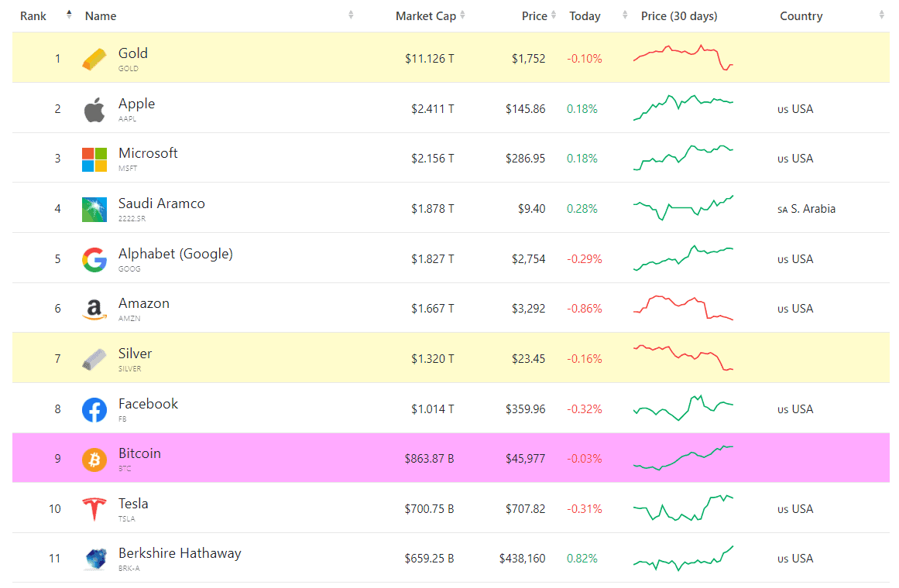Open the Tesla company page
Screen dimensions: 899x588
133,504
